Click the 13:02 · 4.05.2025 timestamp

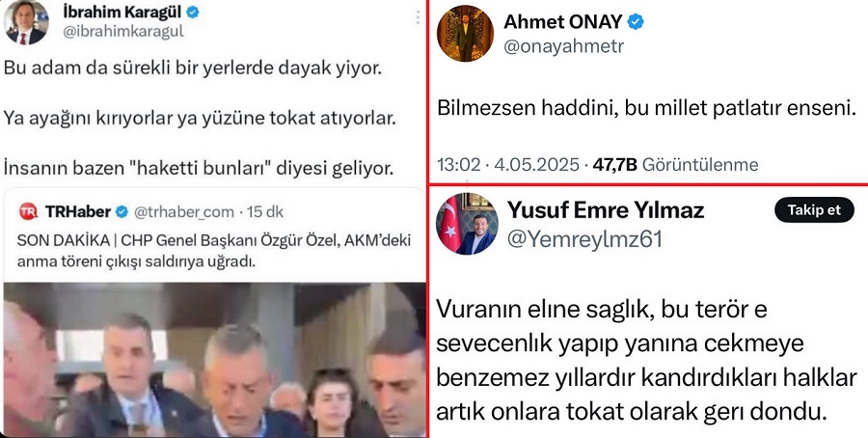tap(507, 164)
